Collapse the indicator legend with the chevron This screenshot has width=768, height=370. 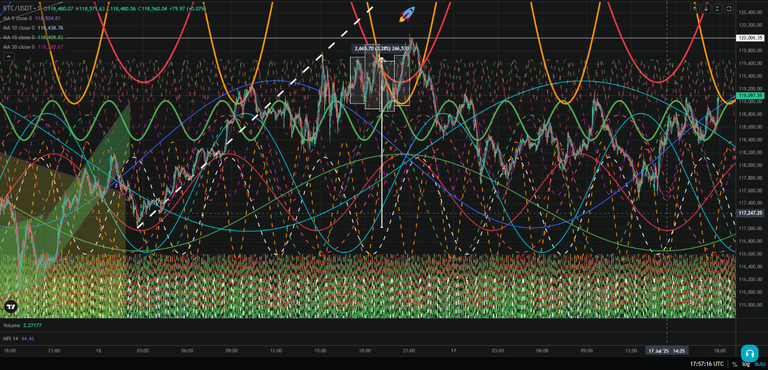[9, 56]
